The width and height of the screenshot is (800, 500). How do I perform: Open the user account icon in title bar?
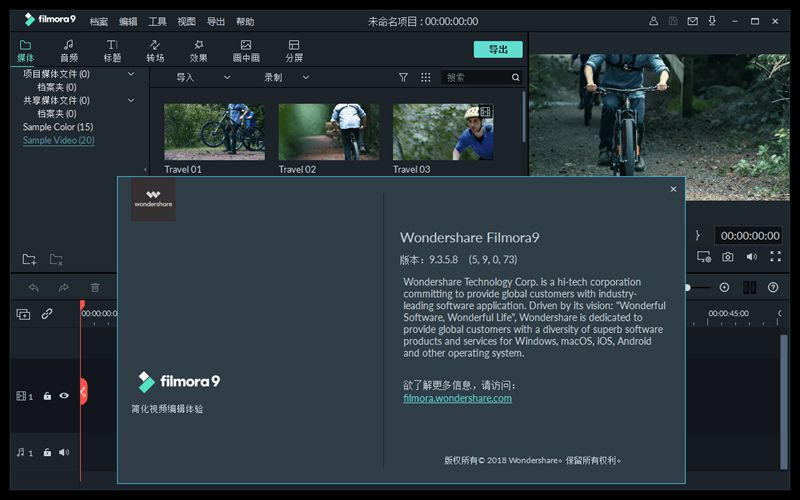654,20
